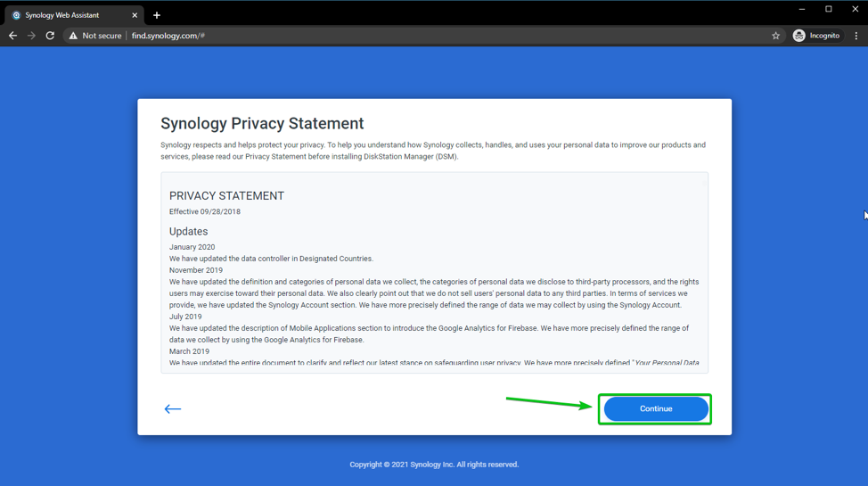The height and width of the screenshot is (486, 868).
Task: Click the Synology Privacy Statement page title
Action: (262, 124)
